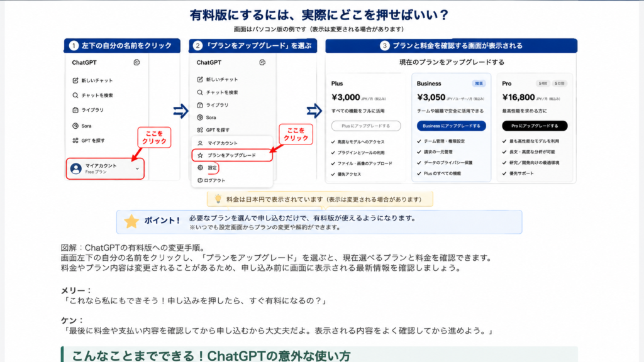Click こんなことまでできる!ChatGPTの意外な使い方 heading
The width and height of the screenshot is (644, 362).
coord(211,356)
